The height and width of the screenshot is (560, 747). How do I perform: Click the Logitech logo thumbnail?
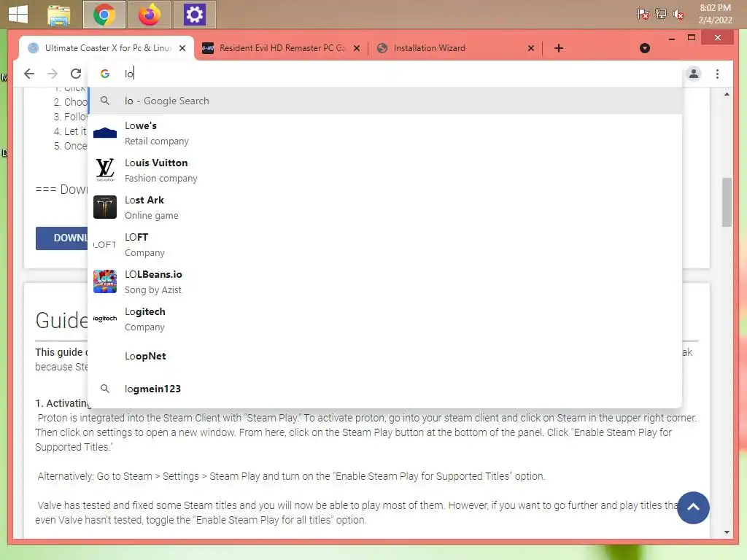pos(105,319)
